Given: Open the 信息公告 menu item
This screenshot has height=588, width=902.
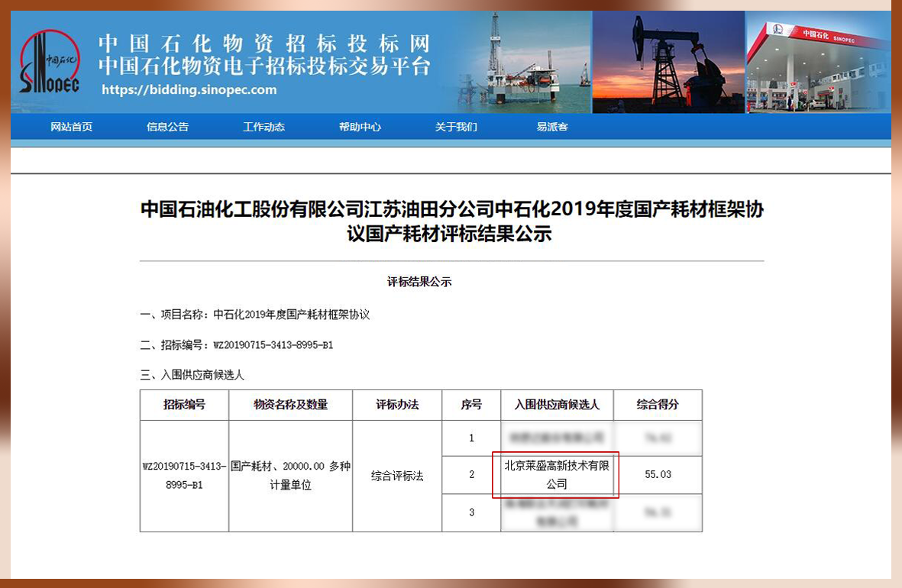Looking at the screenshot, I should pos(167,127).
